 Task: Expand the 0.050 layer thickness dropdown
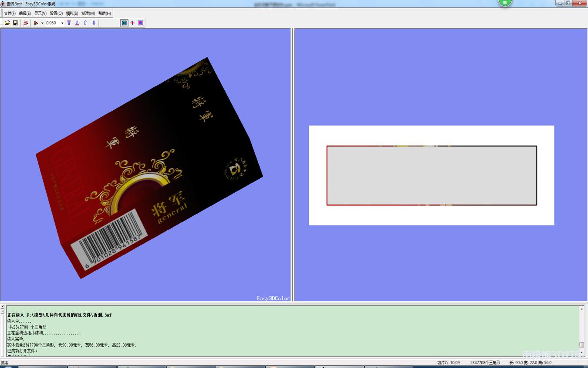62,23
